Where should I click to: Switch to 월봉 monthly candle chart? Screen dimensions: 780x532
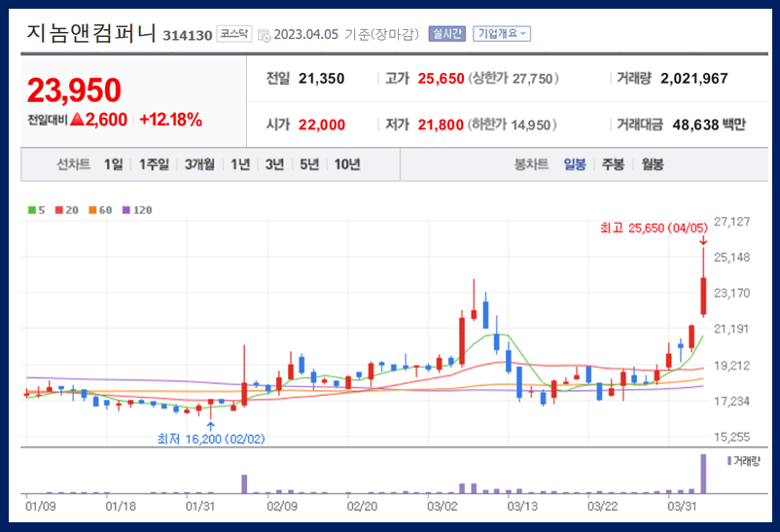653,164
